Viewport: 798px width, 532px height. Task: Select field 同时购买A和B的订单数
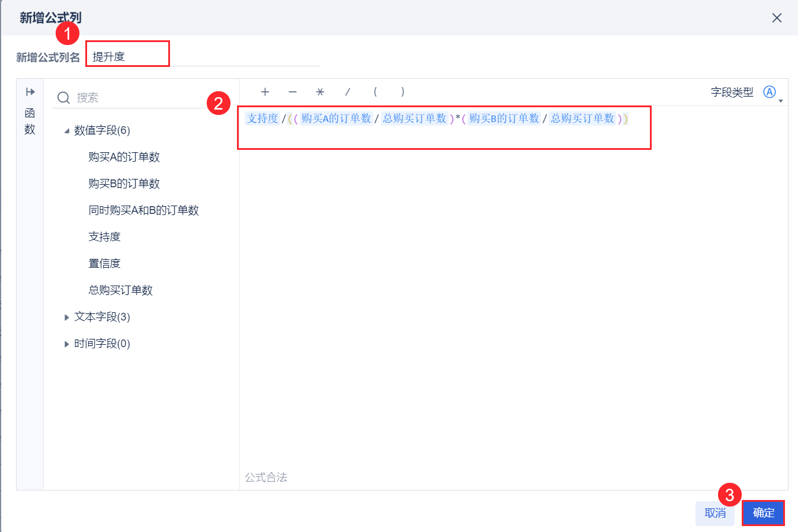[143, 210]
